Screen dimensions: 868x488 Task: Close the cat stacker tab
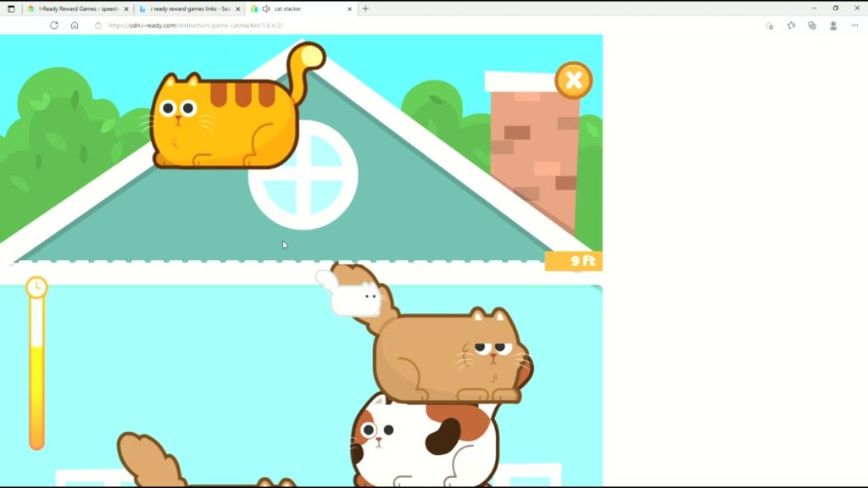point(349,8)
